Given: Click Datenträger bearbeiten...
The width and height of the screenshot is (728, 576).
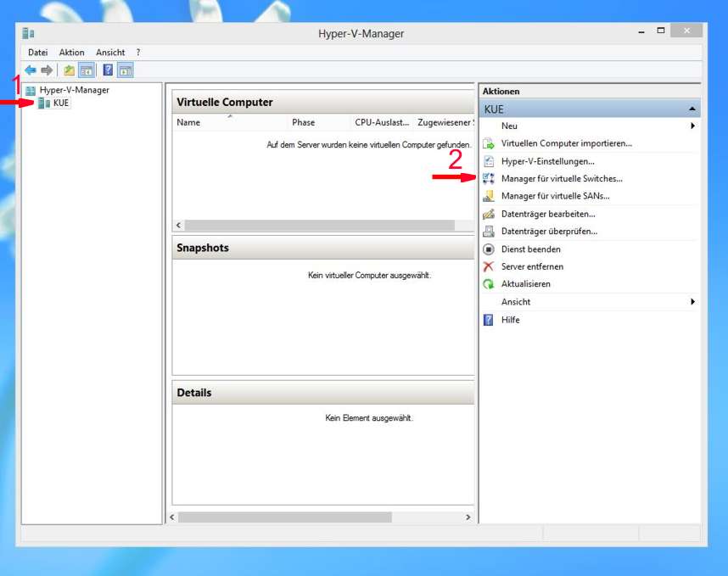Looking at the screenshot, I should 548,214.
